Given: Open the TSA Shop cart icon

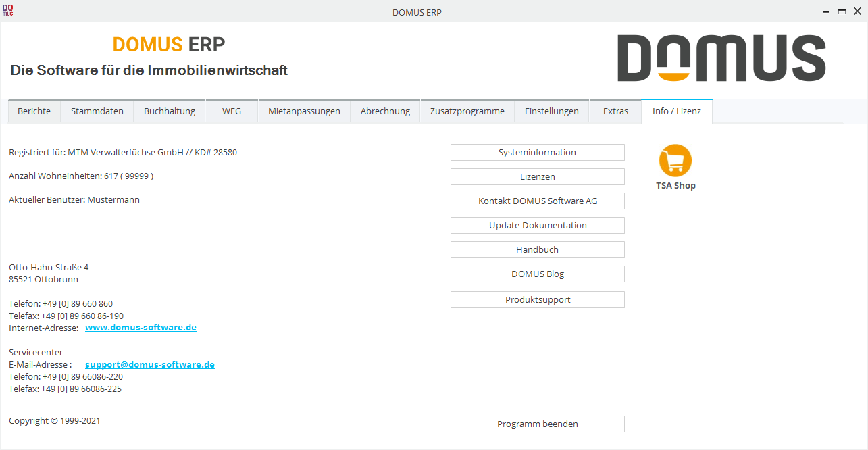Looking at the screenshot, I should pos(675,161).
